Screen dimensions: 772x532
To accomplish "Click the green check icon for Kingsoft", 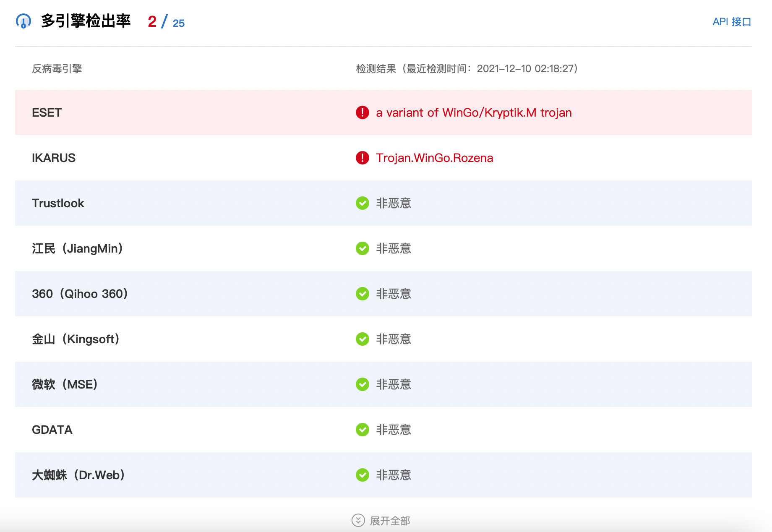I will tap(362, 339).
